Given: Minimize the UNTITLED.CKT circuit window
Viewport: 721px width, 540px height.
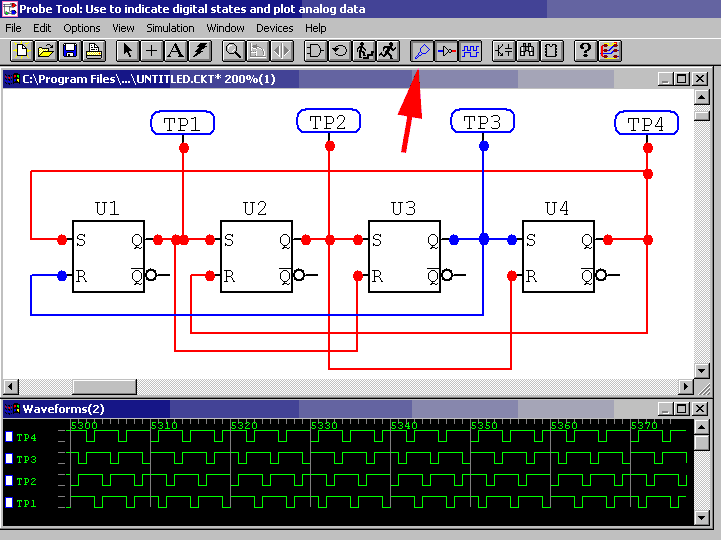Looking at the screenshot, I should [x=665, y=79].
